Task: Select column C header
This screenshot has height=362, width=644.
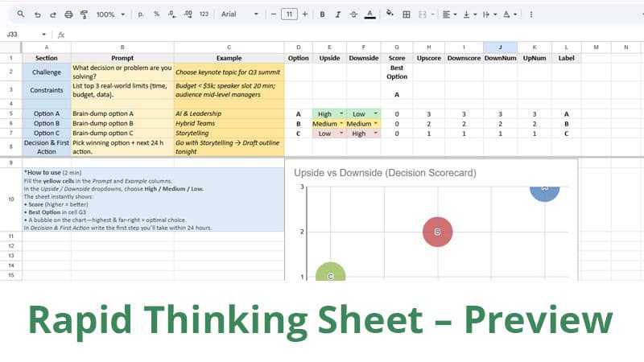Action: click(229, 47)
